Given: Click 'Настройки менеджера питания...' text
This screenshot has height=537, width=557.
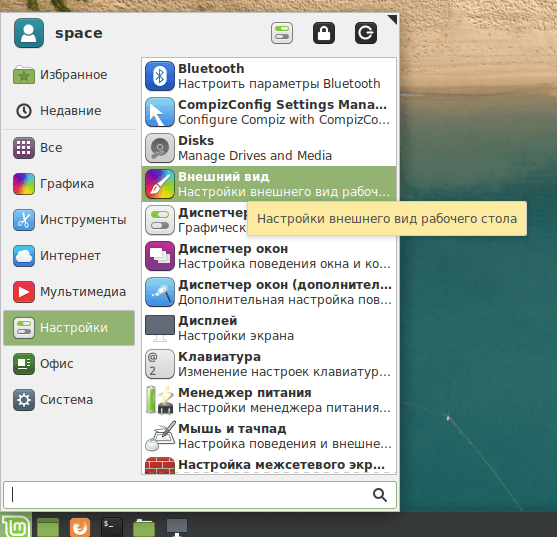Looking at the screenshot, I should [x=284, y=408].
